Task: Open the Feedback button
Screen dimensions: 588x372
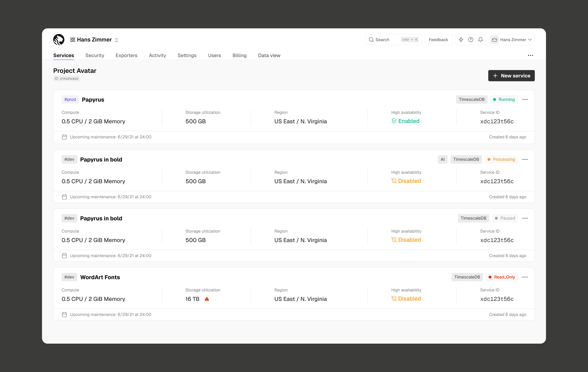Action: coord(438,40)
